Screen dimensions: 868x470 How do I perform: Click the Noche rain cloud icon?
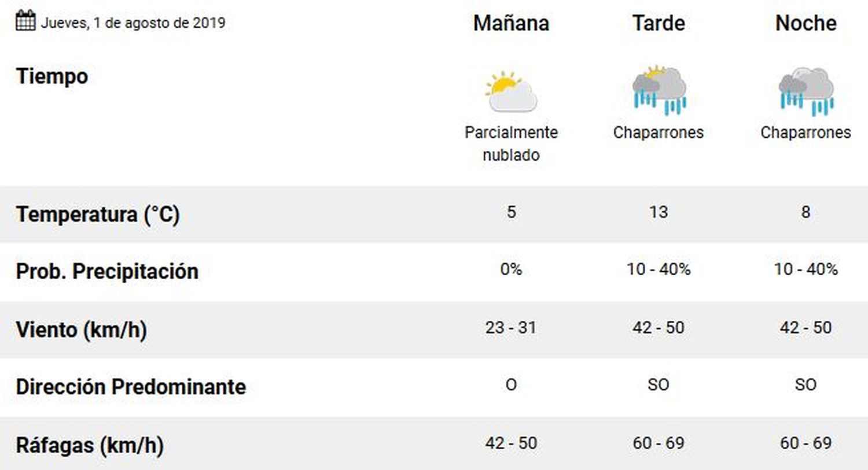[x=806, y=91]
